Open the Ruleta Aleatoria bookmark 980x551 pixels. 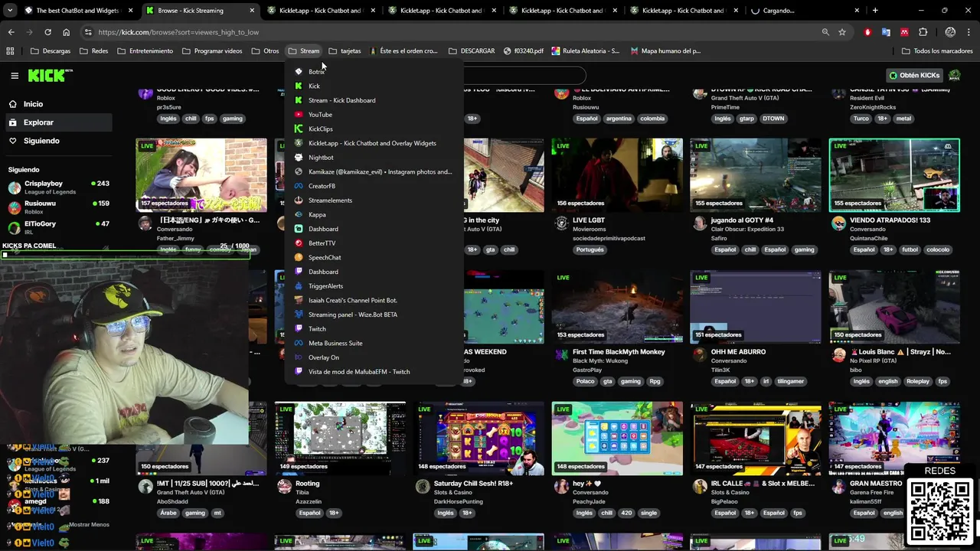point(586,51)
